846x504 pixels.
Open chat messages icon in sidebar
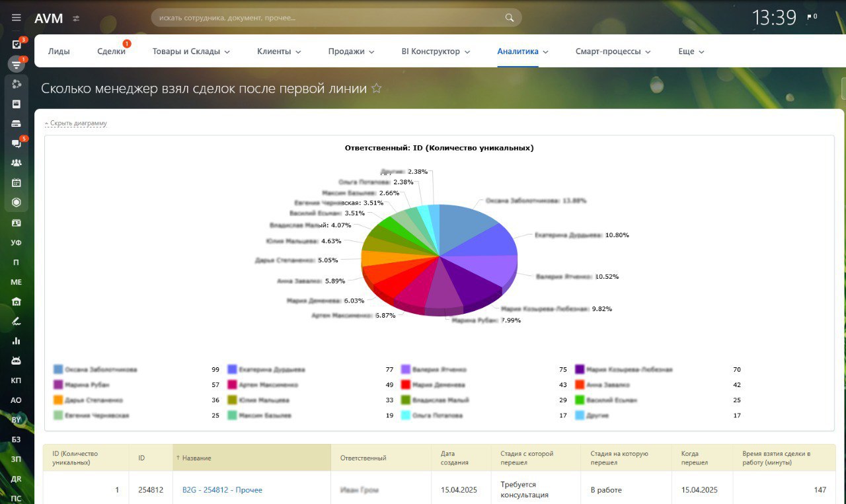[17, 143]
